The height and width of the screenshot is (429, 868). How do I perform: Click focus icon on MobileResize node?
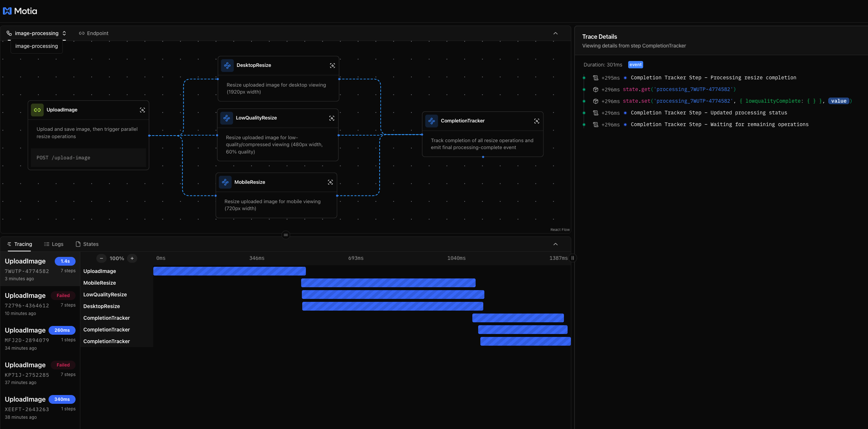coord(330,182)
